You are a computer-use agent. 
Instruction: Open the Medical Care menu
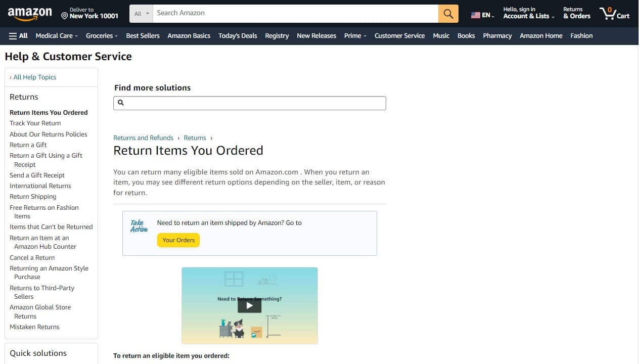tap(56, 35)
